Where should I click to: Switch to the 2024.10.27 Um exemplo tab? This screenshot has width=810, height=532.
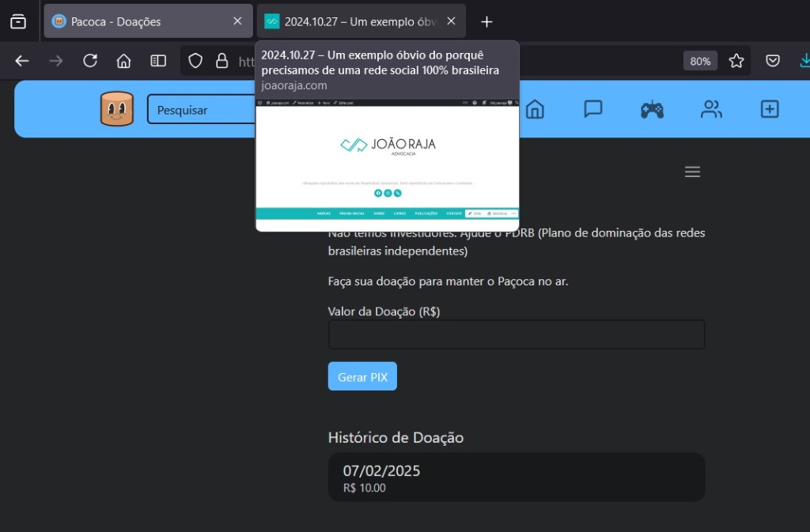pyautogui.click(x=352, y=21)
